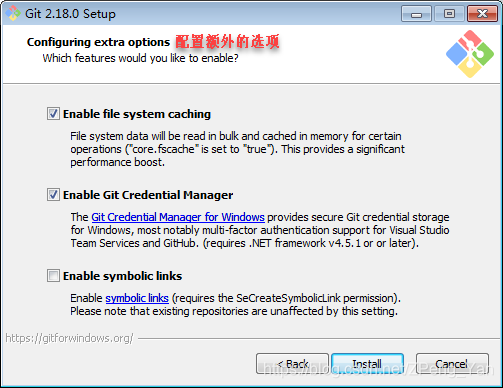Open Git Credential Manager for Windows link
The width and height of the screenshot is (503, 388).
[x=178, y=217]
